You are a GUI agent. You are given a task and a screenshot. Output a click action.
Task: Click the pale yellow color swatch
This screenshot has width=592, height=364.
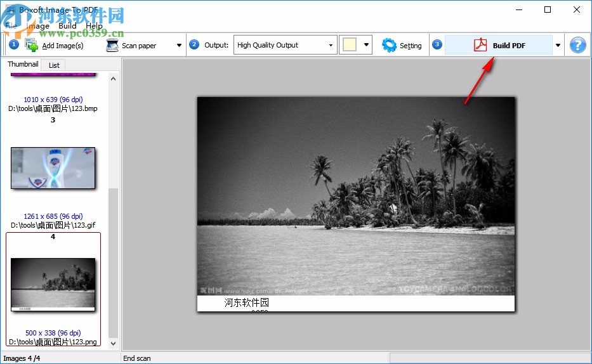[349, 45]
